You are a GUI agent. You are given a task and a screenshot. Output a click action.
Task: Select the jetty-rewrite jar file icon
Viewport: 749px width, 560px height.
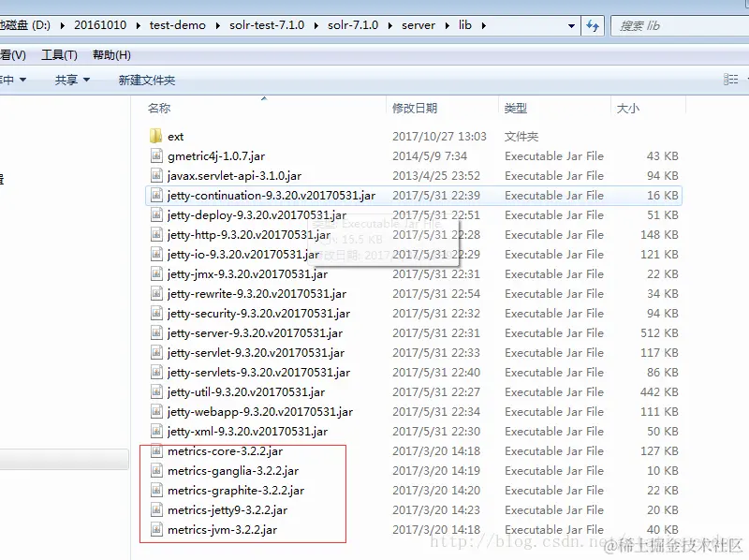[x=156, y=293]
